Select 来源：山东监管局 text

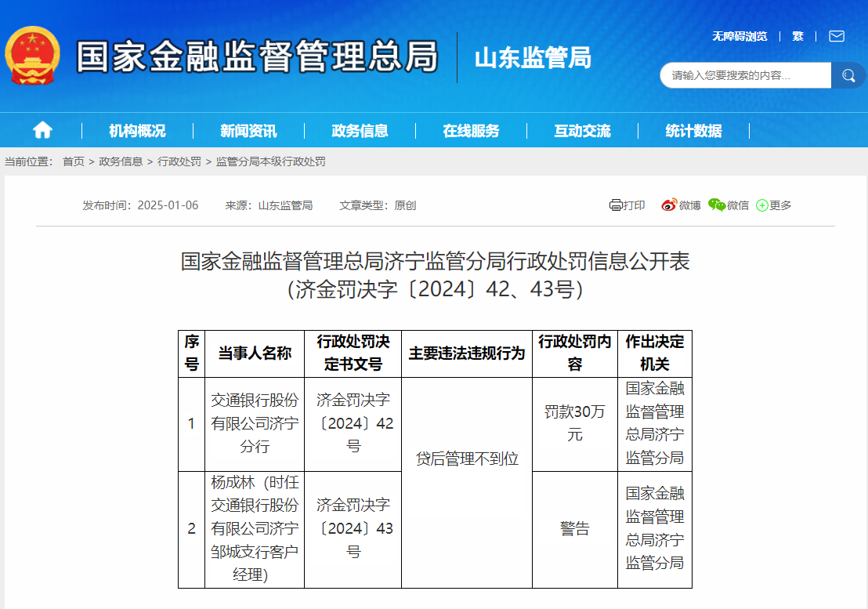(x=269, y=205)
